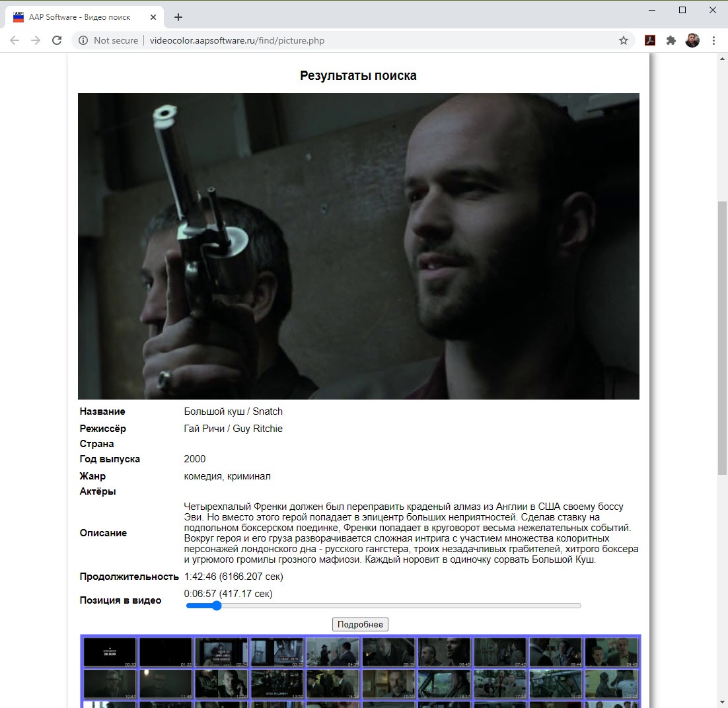Open the thumbnail stamped 19:00
The height and width of the screenshot is (708, 728).
coord(556,684)
